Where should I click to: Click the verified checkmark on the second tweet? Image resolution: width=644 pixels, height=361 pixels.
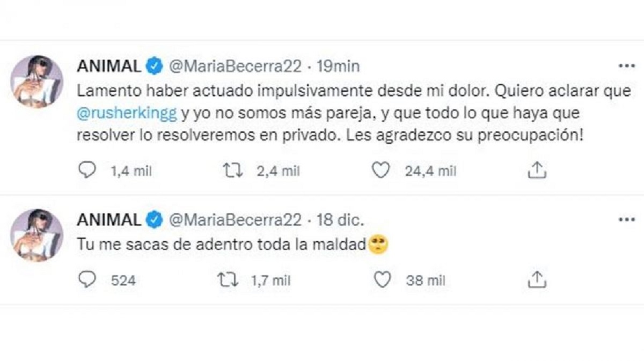tap(153, 218)
